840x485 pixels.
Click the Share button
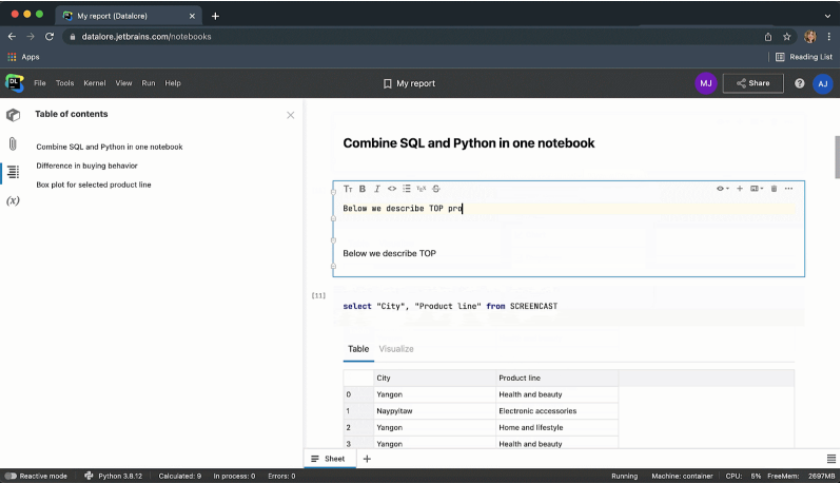(753, 83)
